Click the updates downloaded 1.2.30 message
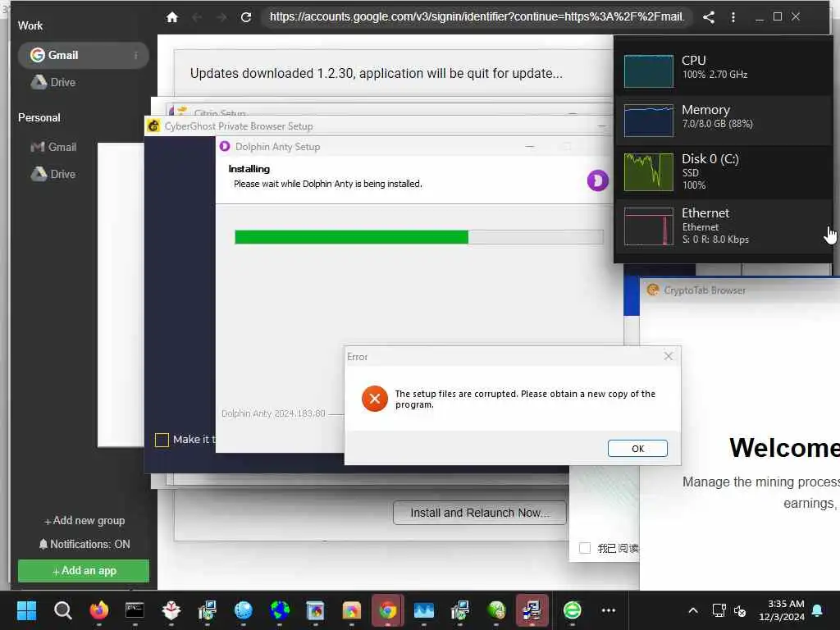This screenshot has height=630, width=840. click(x=376, y=73)
